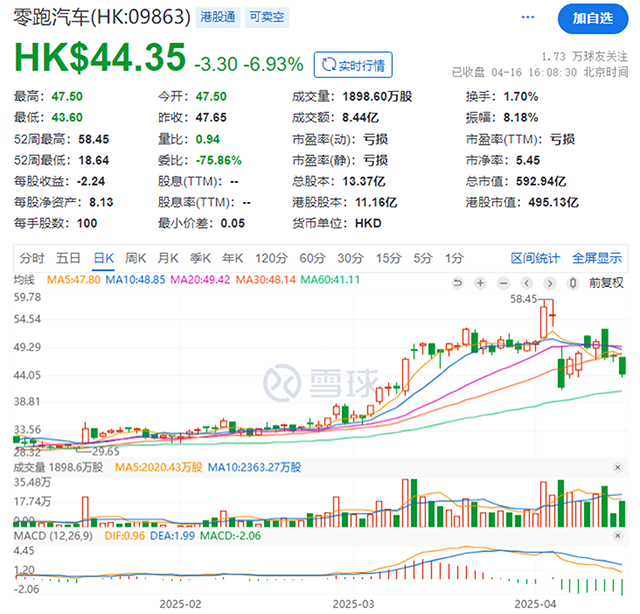Viewport: 640px width, 614px height.
Task: Click the 委比 -75.86% value
Action: (219, 160)
